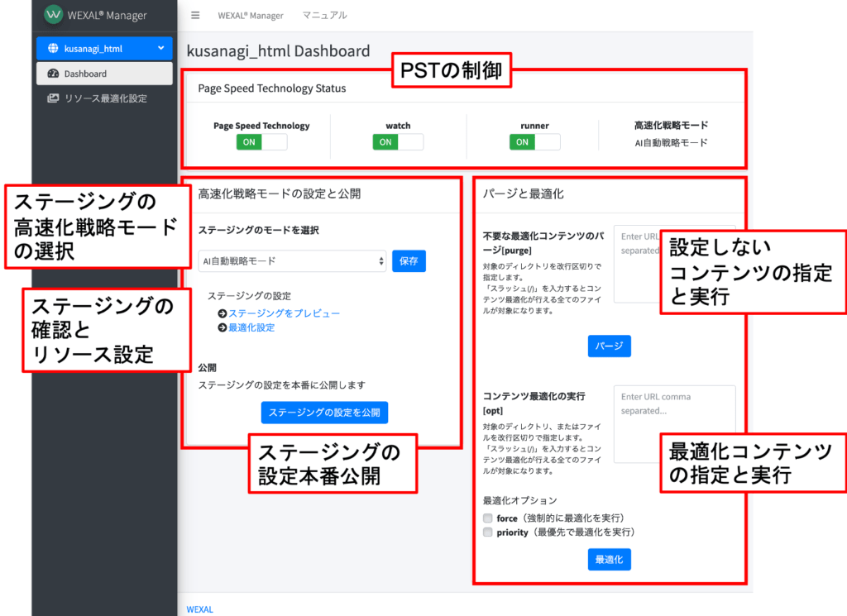
Task: Select Dashboard in the sidebar
Action: [x=104, y=74]
